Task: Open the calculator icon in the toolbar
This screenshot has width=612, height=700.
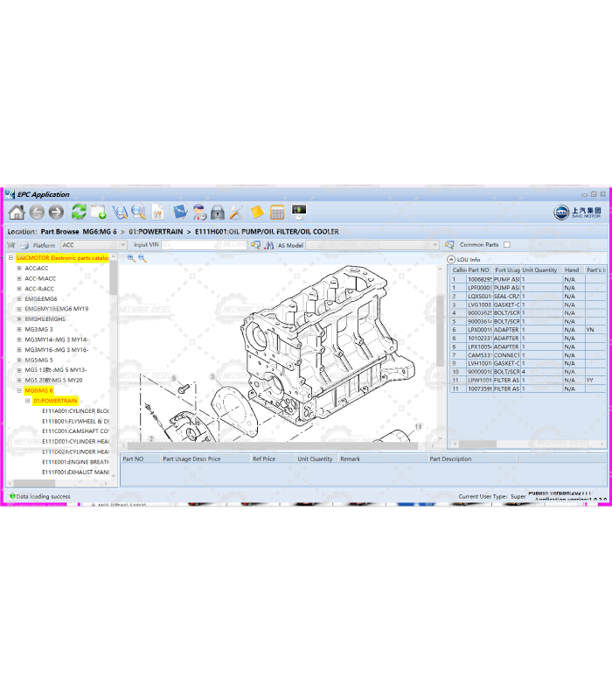Action: click(x=277, y=213)
